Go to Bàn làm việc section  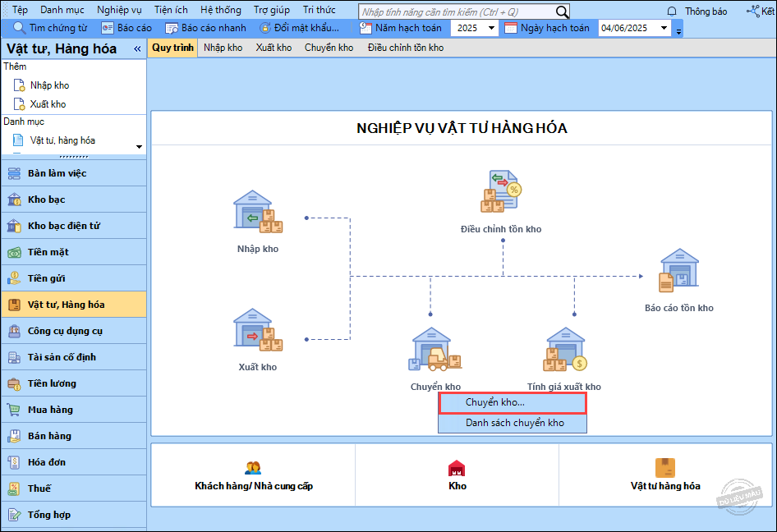tap(74, 173)
